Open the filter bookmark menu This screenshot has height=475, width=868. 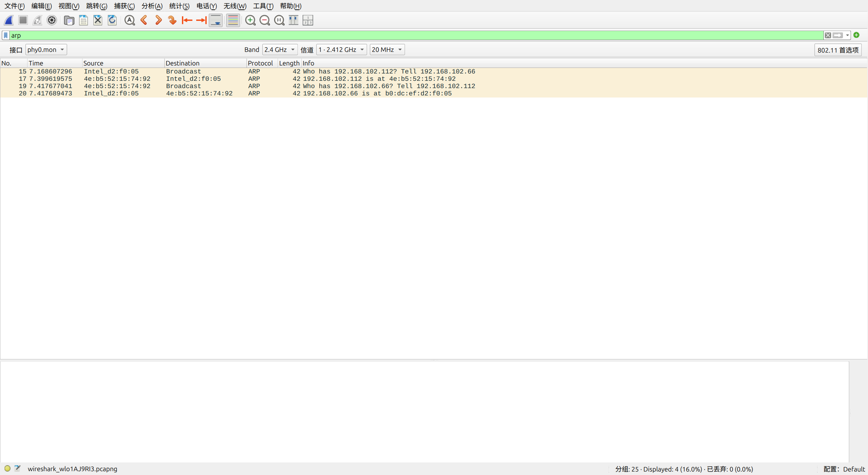[x=6, y=35]
